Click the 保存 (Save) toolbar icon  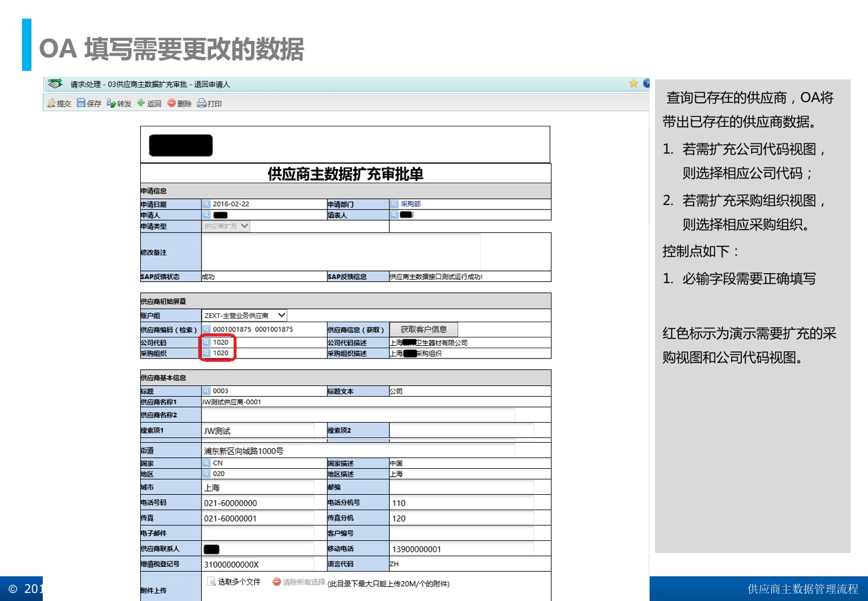coord(81,104)
